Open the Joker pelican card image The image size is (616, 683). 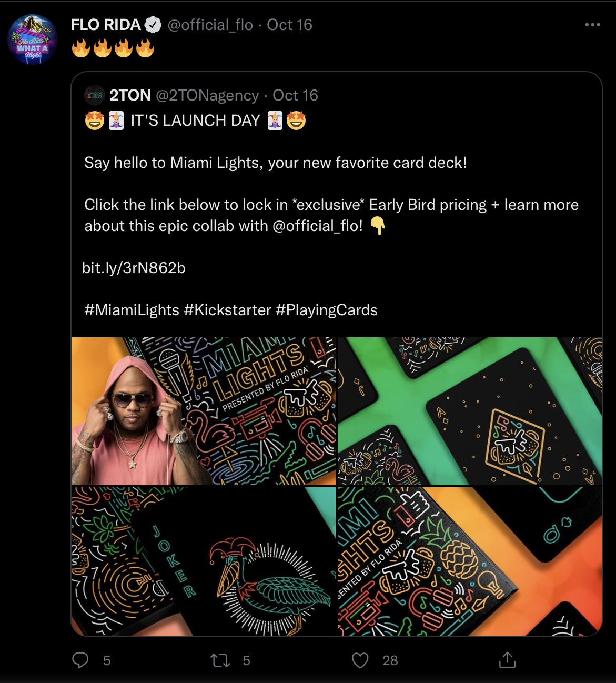point(203,561)
